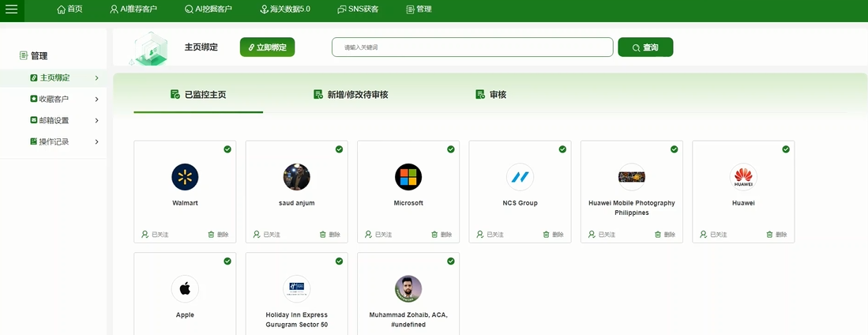Toggle the checkmark on Huawei card
This screenshot has width=868, height=335.
pyautogui.click(x=786, y=149)
